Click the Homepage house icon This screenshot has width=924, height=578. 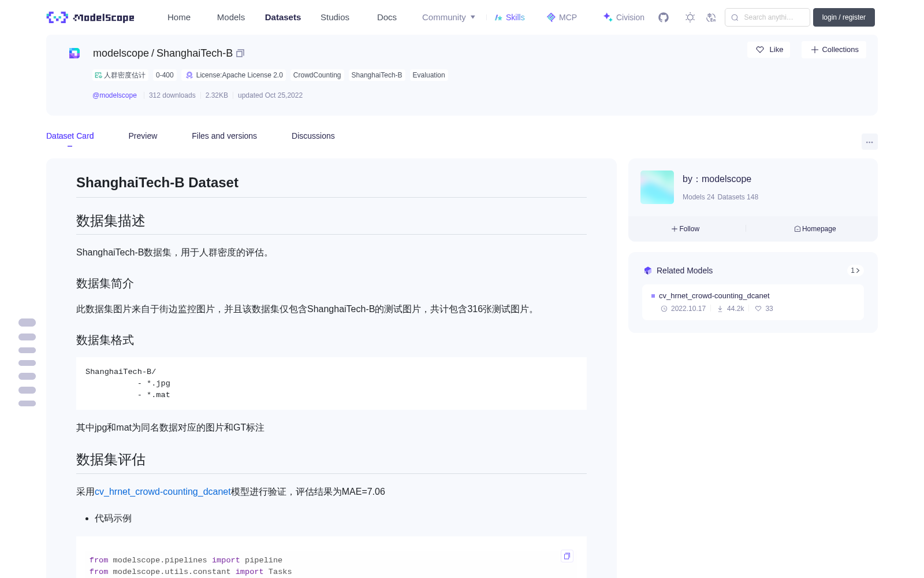[798, 229]
